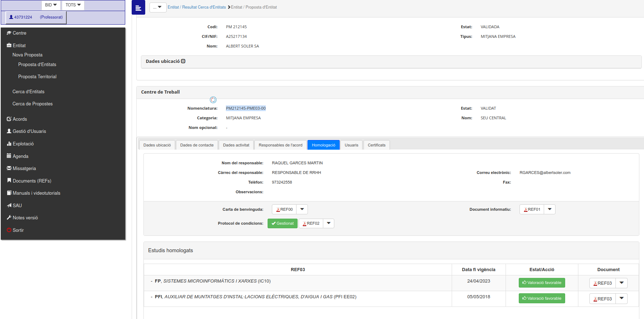The image size is (644, 319).
Task: Follow the Entitat / Resultat Cerca d'Entitats breadcrumb
Action: (x=197, y=7)
